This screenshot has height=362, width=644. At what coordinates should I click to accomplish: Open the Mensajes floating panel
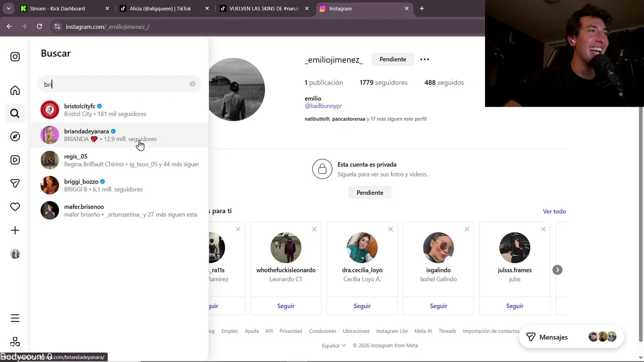coord(572,337)
